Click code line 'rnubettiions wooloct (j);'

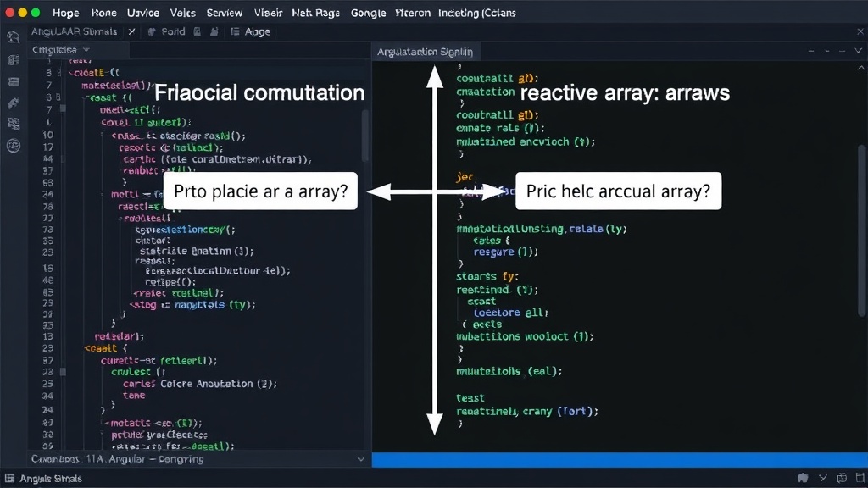(x=525, y=336)
